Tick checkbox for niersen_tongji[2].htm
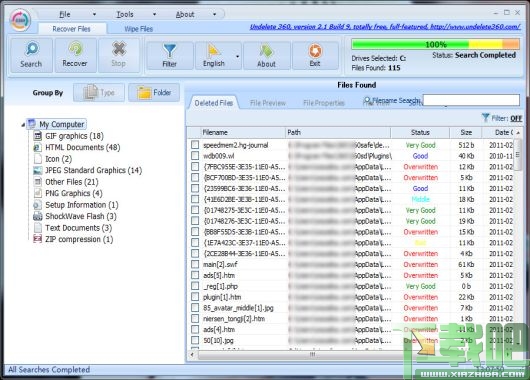The width and height of the screenshot is (530, 380). click(195, 318)
